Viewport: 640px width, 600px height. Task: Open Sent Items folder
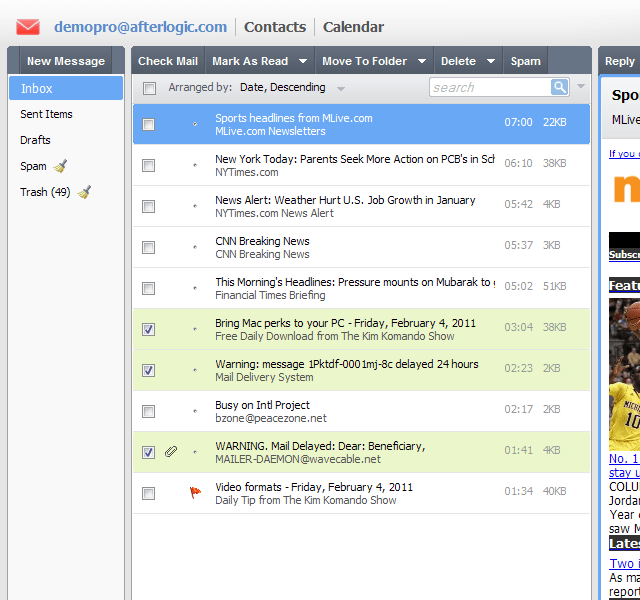tap(46, 114)
